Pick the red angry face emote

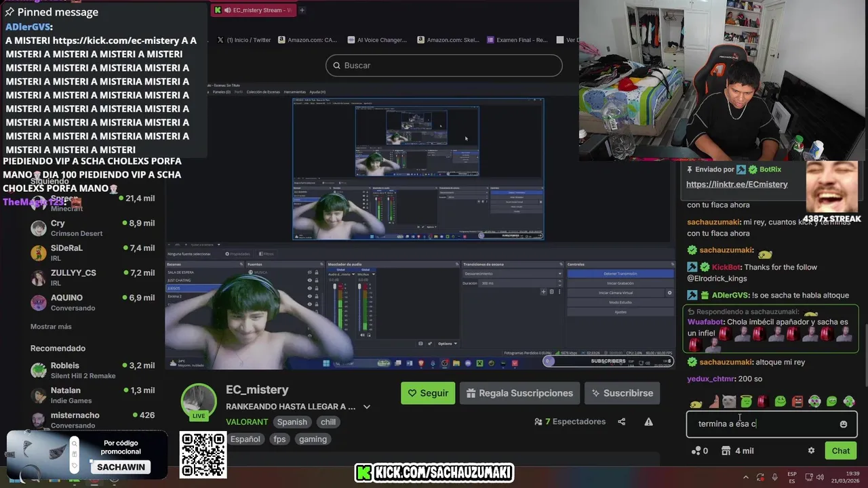click(797, 401)
